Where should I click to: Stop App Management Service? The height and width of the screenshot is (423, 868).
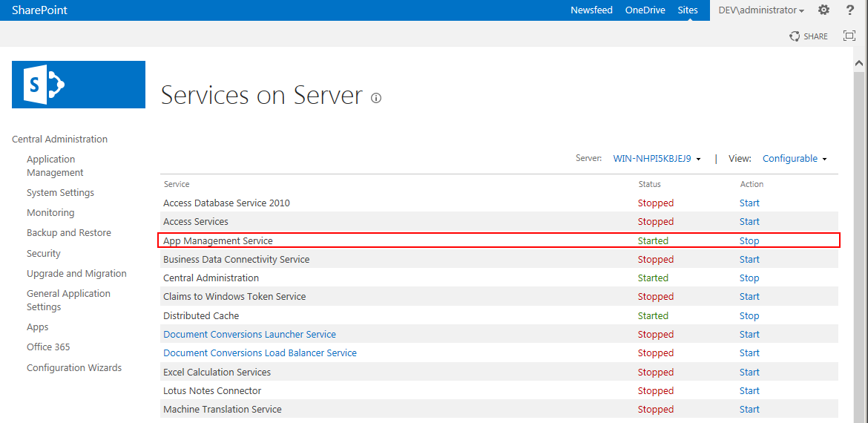pyautogui.click(x=749, y=241)
